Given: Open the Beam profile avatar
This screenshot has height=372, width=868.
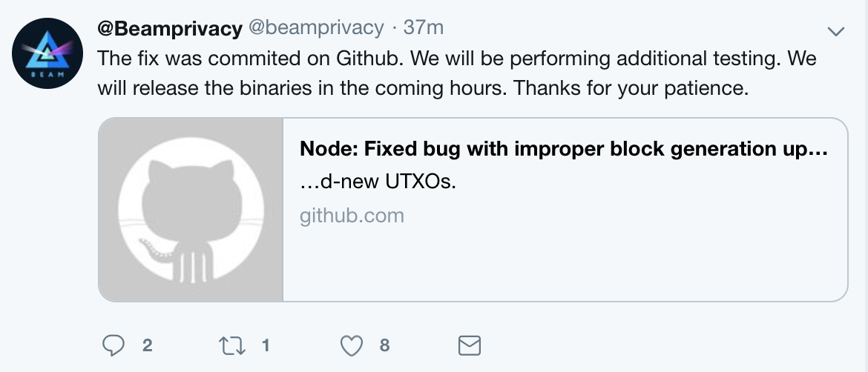Looking at the screenshot, I should [47, 53].
